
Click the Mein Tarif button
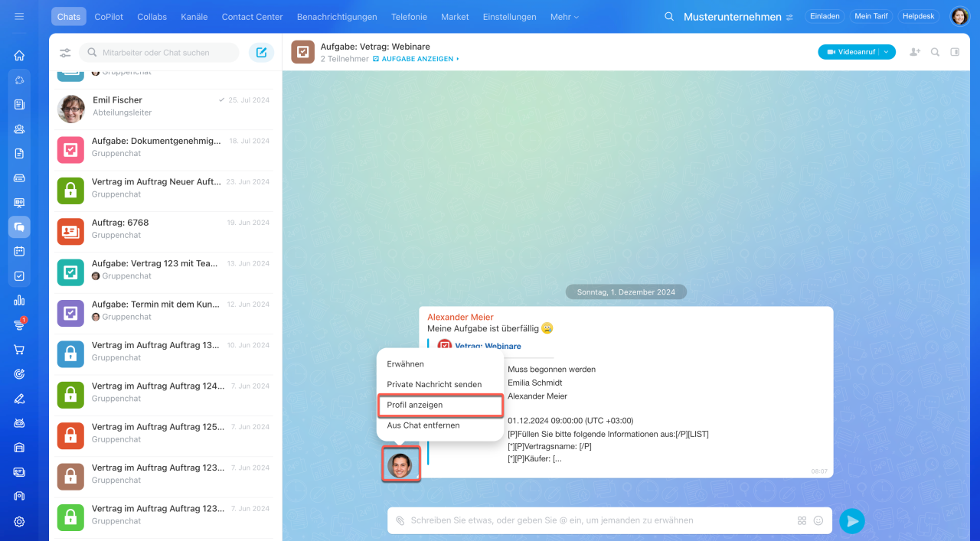tap(871, 16)
